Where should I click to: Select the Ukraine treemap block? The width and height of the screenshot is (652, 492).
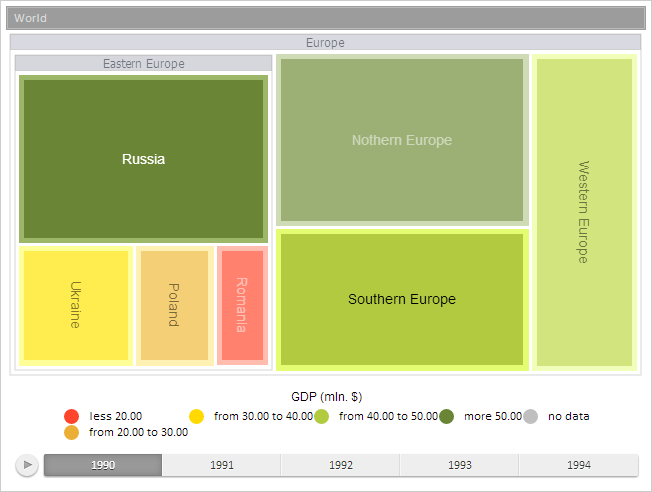point(75,305)
